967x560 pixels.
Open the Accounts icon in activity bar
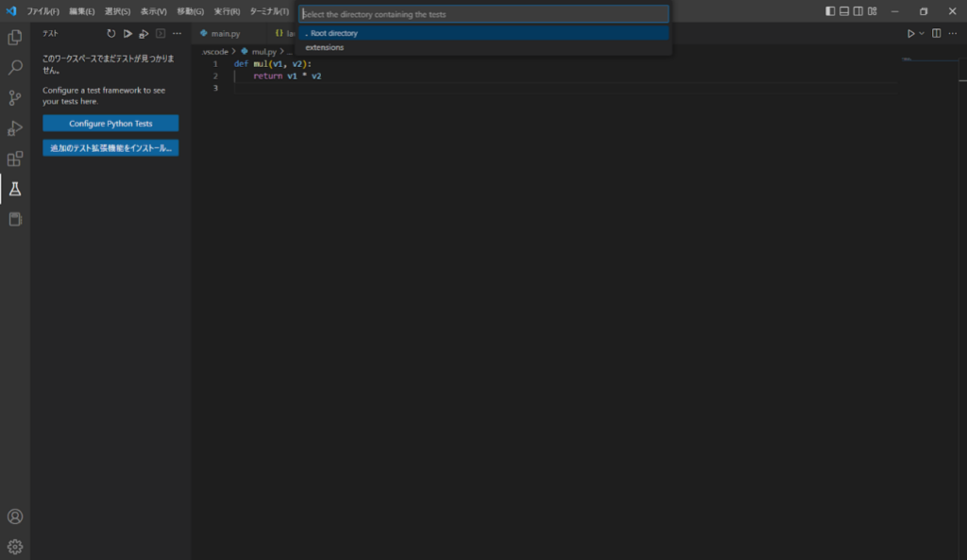(x=15, y=517)
